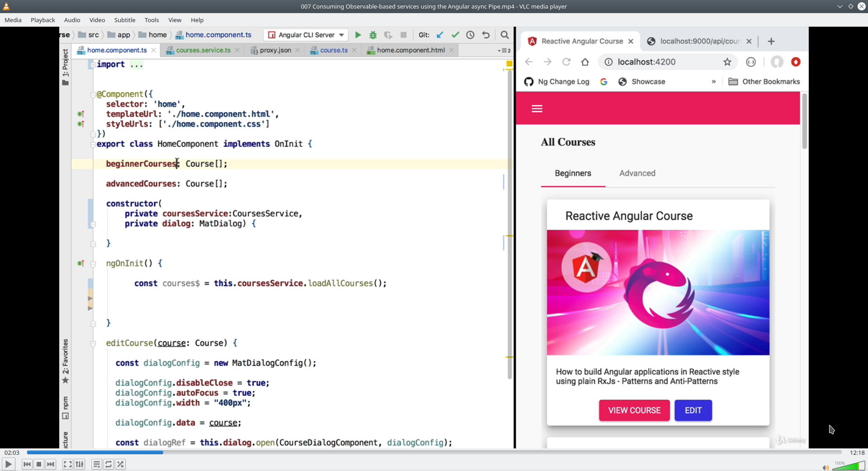Open the Help menu
Screen dimensions: 868x471
tap(197, 20)
